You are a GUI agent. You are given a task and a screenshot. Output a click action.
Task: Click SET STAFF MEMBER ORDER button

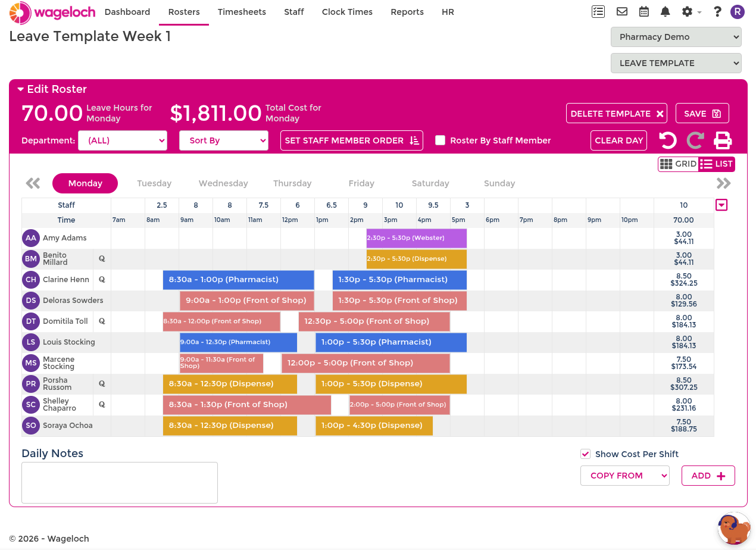coord(352,140)
